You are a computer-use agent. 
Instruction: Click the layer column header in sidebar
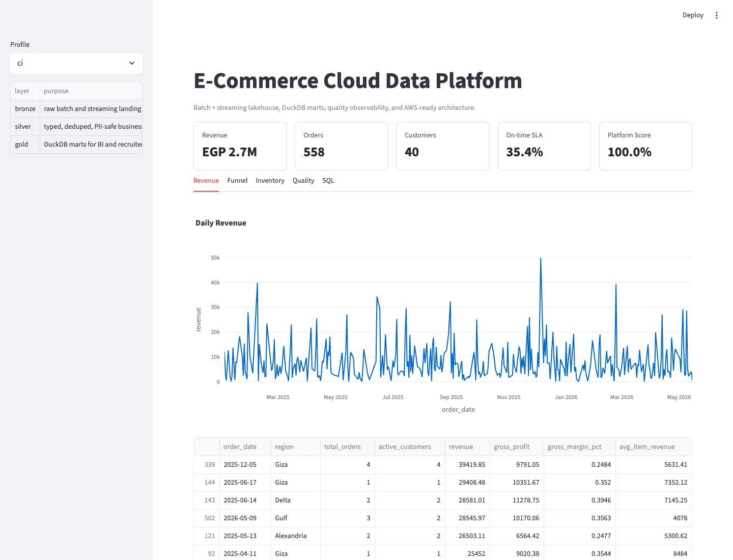point(25,91)
